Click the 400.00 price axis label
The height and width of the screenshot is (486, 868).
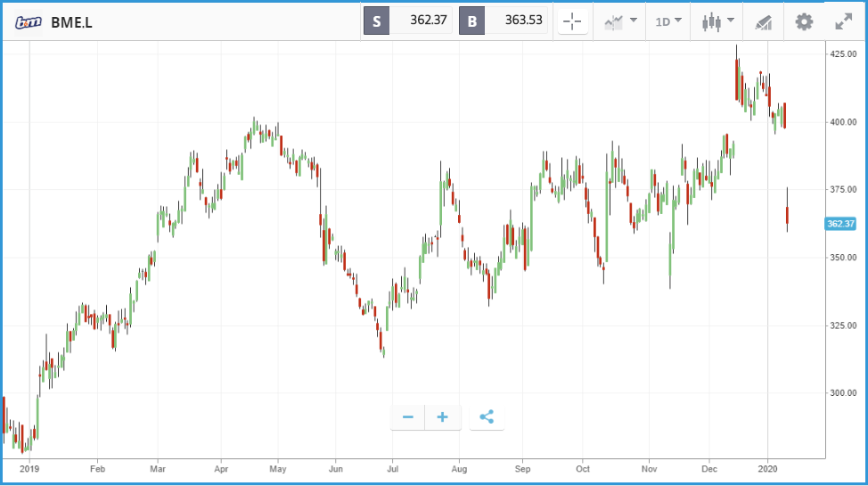[843, 122]
